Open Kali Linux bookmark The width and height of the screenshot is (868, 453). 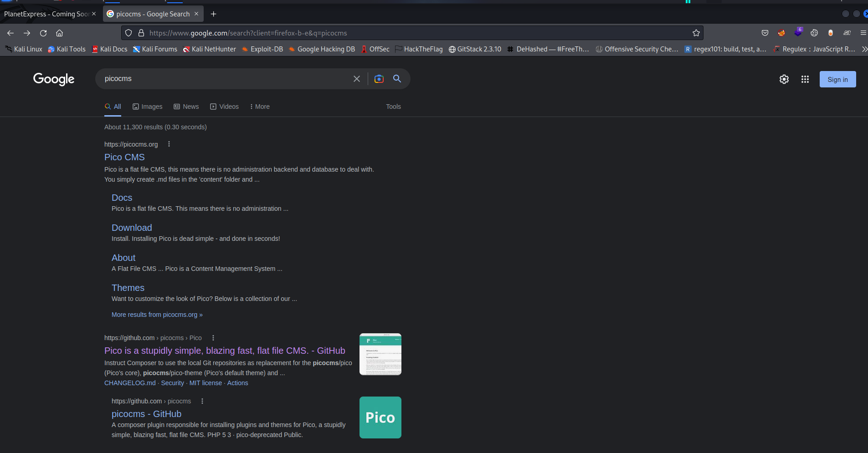tap(23, 49)
